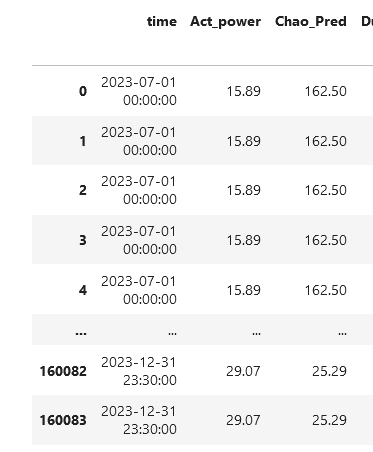
Task: Click Act_power value in row 1
Action: 244,141
